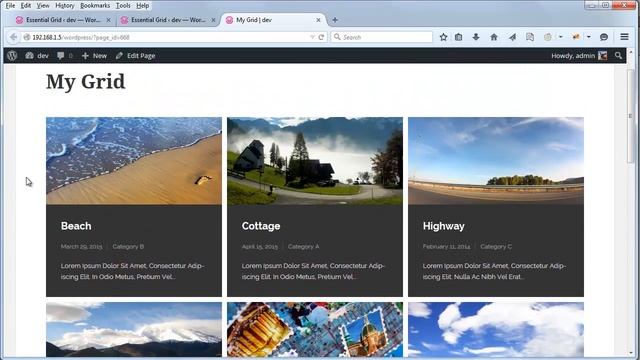Click the page reader icon in toolbar

click(530, 37)
